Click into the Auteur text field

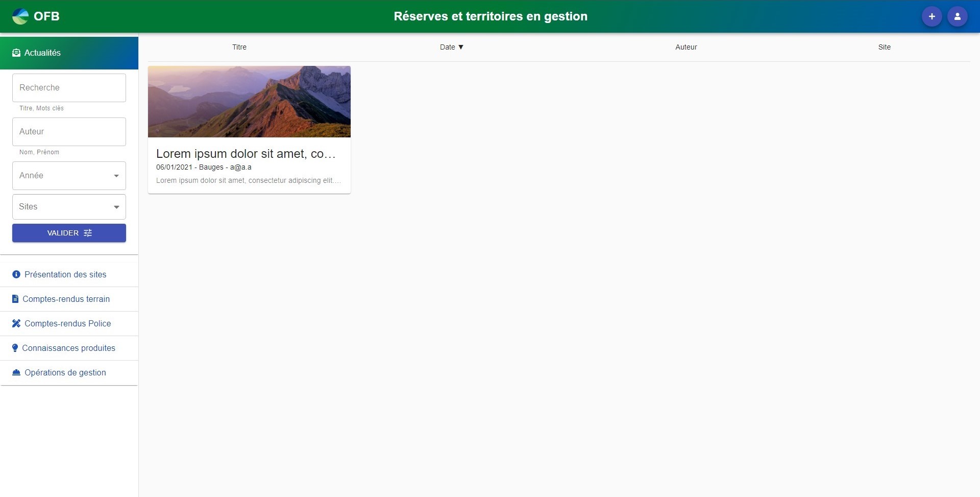pos(69,132)
